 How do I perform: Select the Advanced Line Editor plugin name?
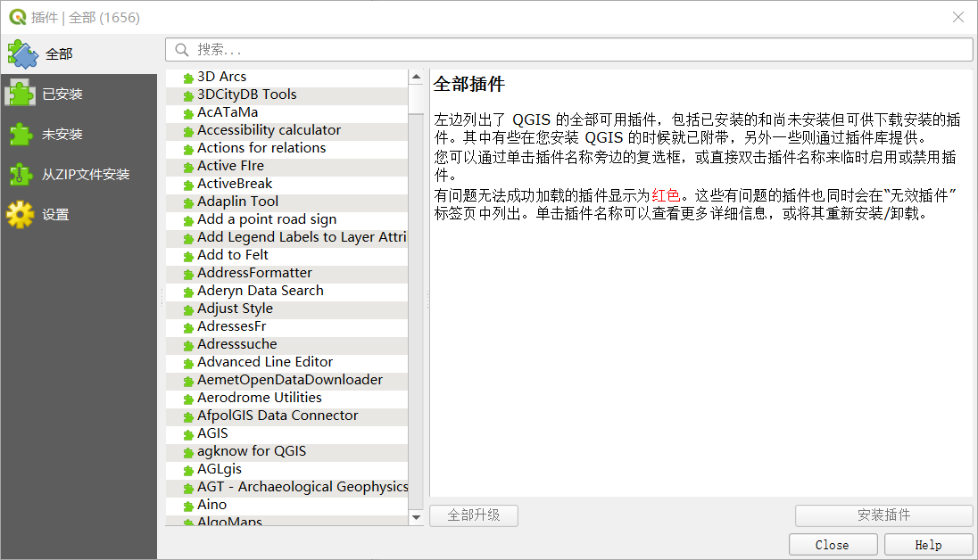point(265,362)
